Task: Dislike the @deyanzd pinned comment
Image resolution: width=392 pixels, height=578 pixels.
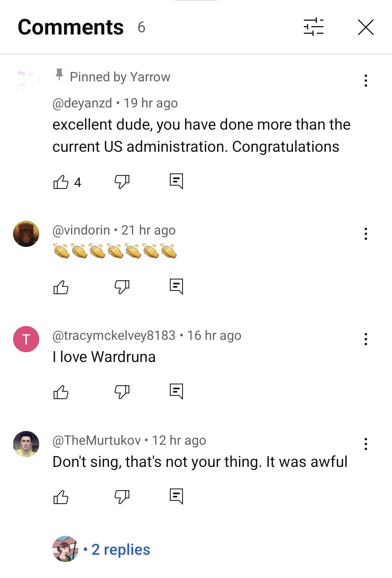Action: pyautogui.click(x=122, y=182)
